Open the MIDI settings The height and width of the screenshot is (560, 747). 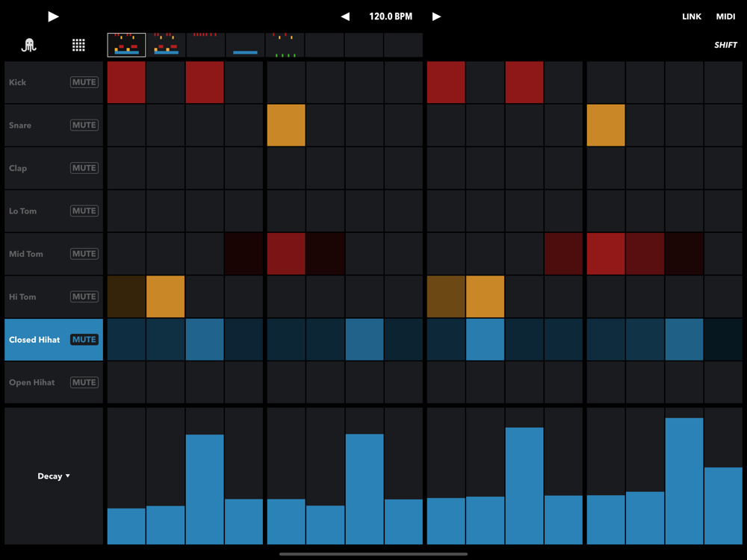point(725,16)
